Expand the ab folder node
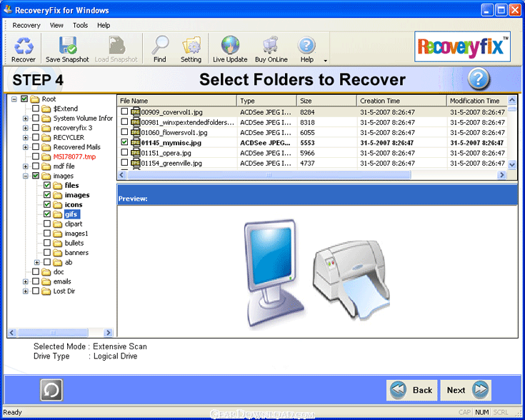 tap(37, 263)
